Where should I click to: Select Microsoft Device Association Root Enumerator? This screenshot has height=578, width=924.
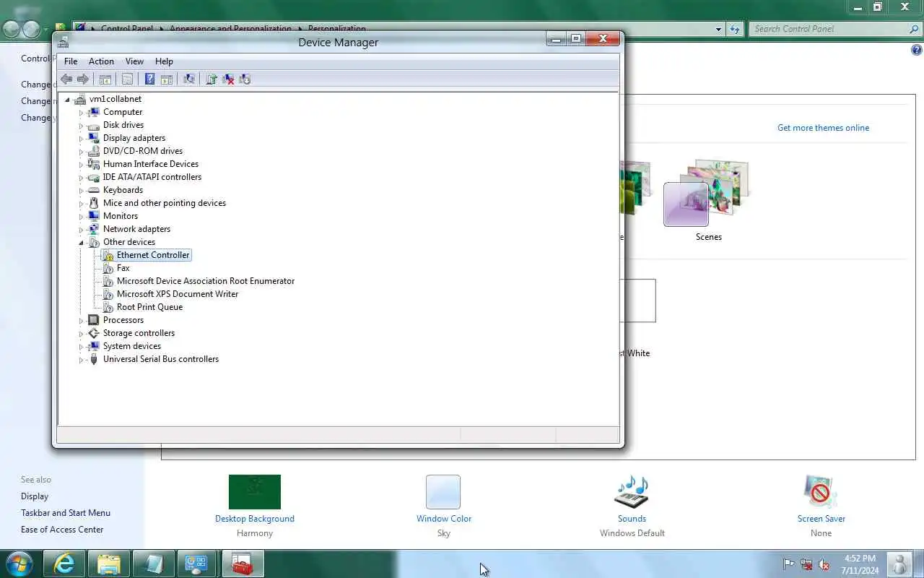pyautogui.click(x=206, y=281)
